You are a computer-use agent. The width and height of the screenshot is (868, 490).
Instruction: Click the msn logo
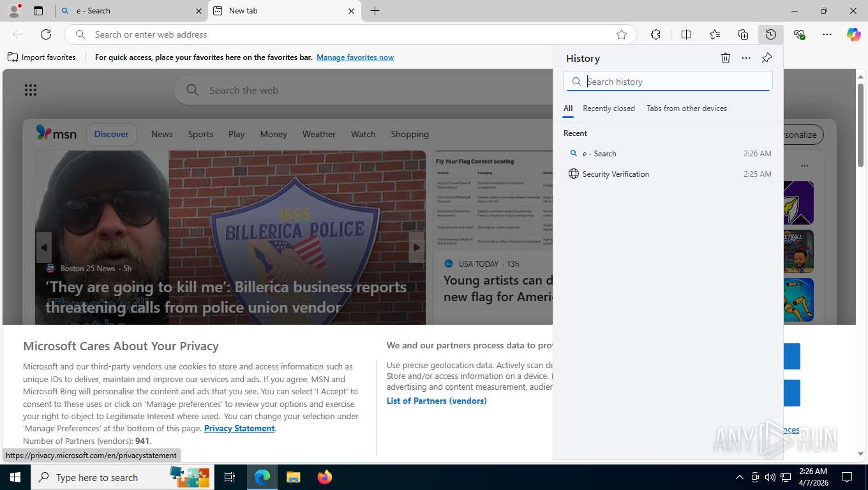[x=56, y=133]
